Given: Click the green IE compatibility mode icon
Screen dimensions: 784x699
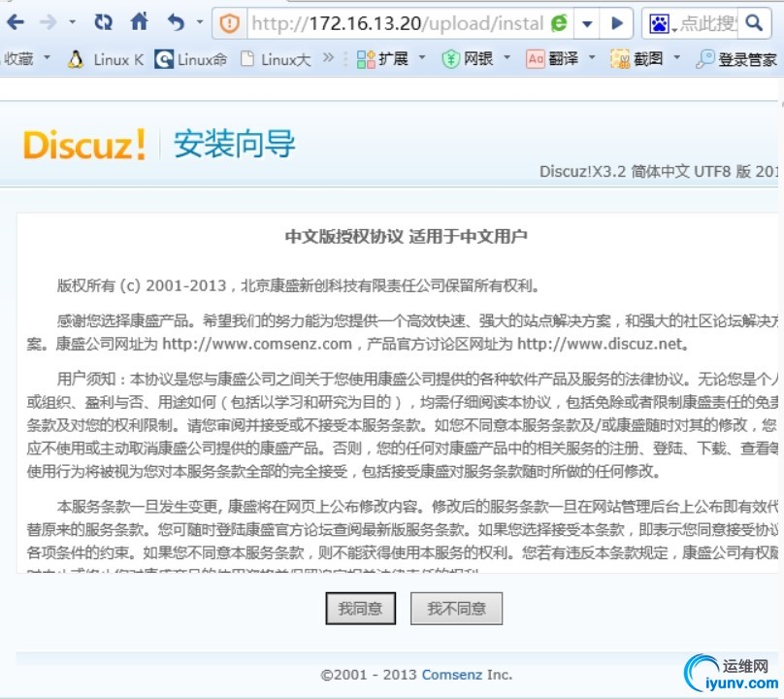Looking at the screenshot, I should [559, 23].
